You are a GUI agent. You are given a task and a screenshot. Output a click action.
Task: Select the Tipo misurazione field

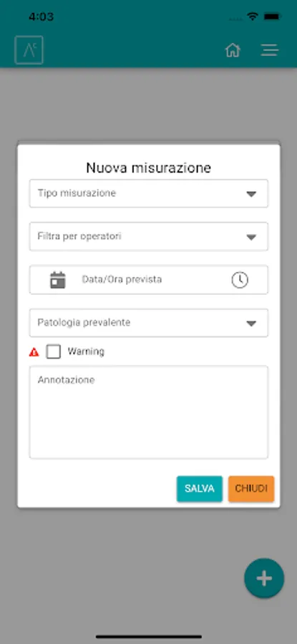pyautogui.click(x=149, y=193)
